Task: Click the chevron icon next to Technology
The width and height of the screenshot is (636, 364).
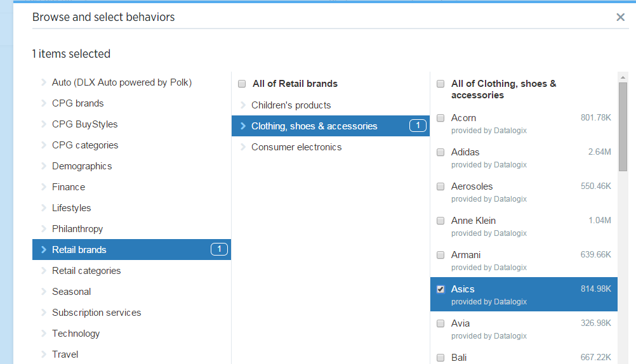Action: (x=44, y=334)
